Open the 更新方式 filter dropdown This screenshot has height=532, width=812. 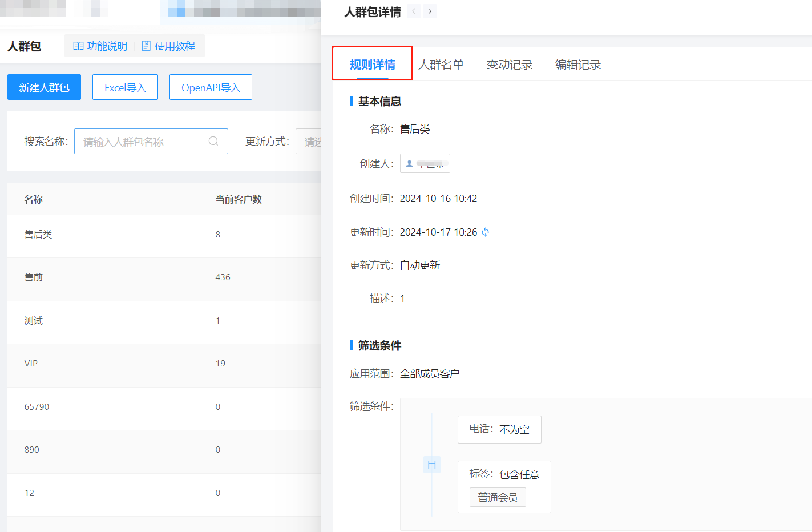click(x=309, y=141)
